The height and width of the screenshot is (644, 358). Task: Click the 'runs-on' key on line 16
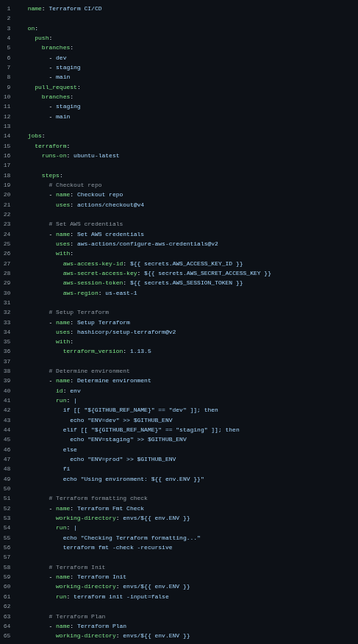click(55, 156)
